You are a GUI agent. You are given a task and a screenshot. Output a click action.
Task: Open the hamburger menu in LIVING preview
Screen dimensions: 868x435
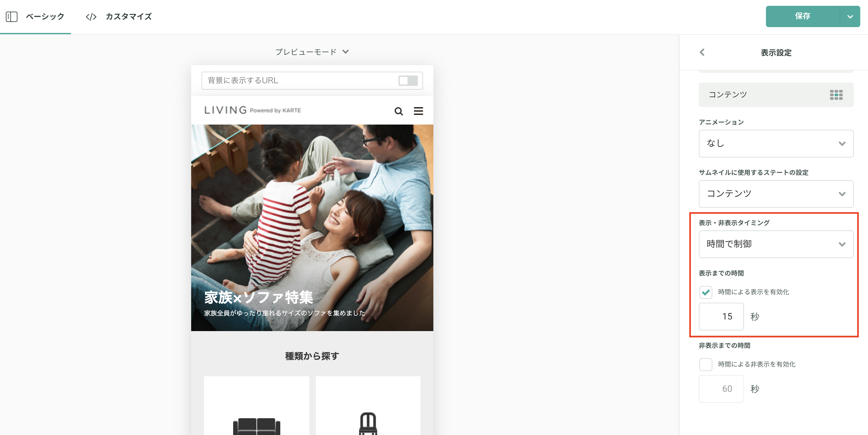coord(418,111)
